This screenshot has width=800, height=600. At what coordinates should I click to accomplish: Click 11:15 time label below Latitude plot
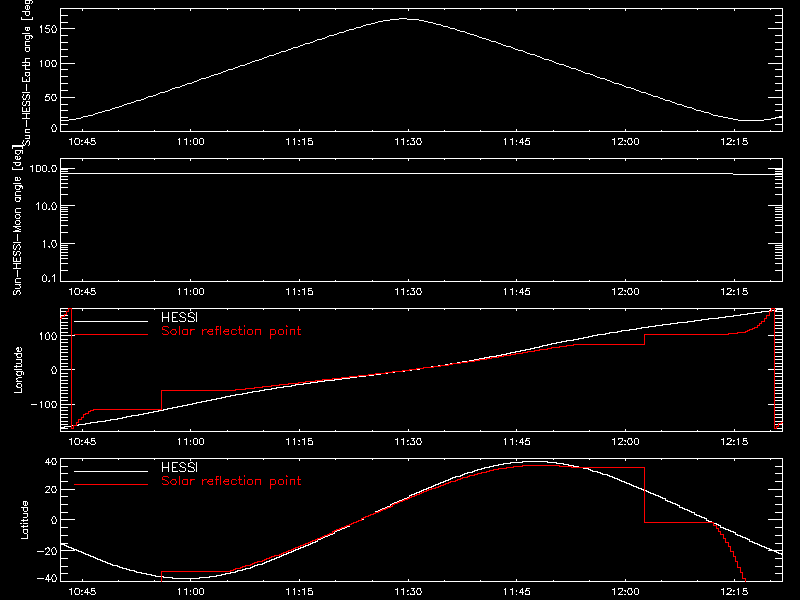point(299,592)
